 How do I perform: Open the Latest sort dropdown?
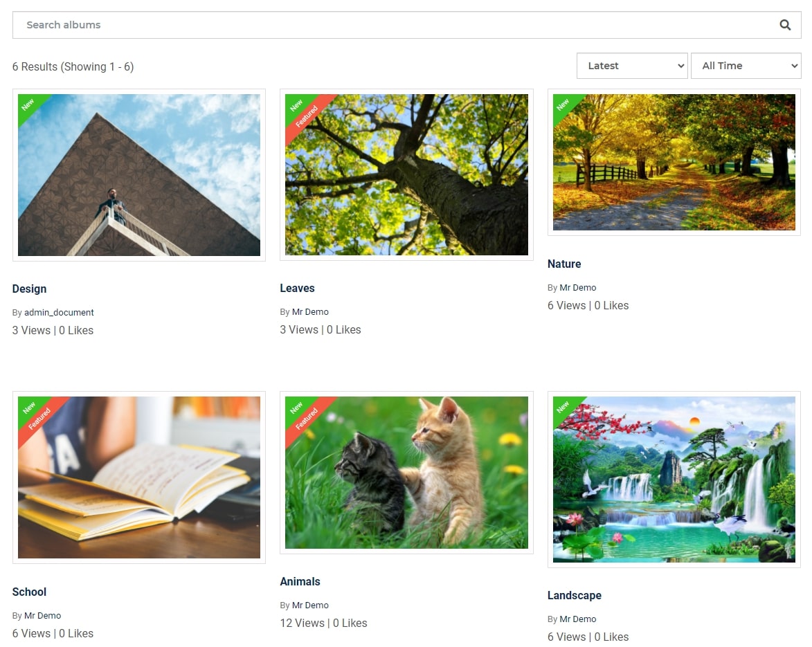tap(632, 66)
